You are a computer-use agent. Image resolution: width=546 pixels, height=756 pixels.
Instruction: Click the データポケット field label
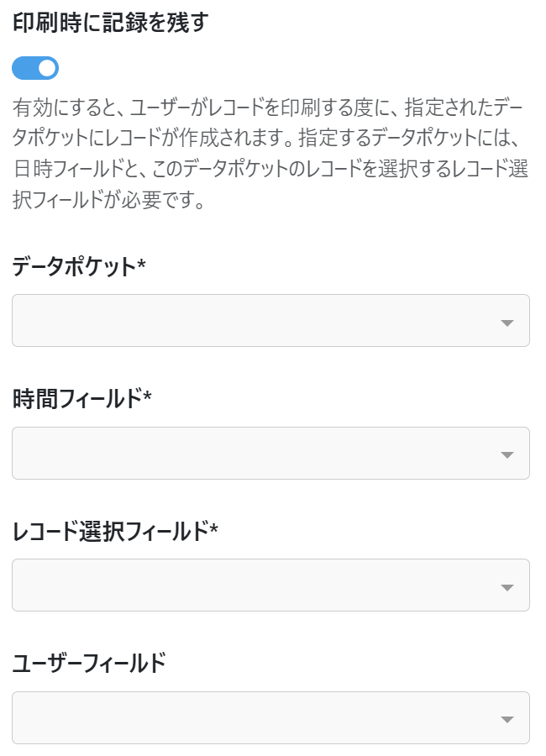click(74, 267)
